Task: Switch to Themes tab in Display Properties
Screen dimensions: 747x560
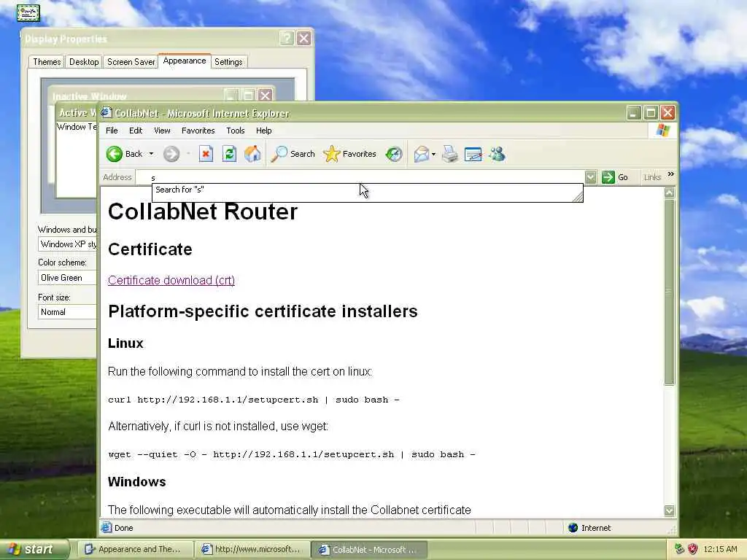Action: pyautogui.click(x=47, y=62)
